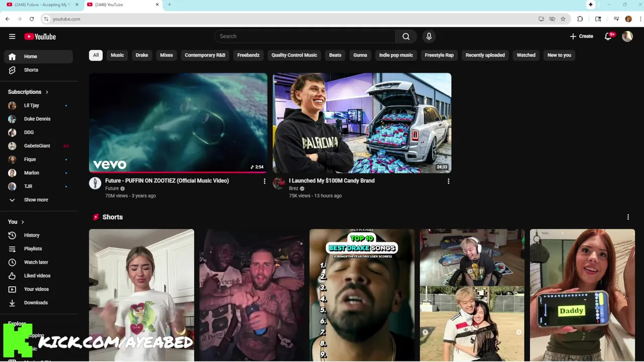The height and width of the screenshot is (362, 644).
Task: Open the hamburger guide menu
Action: 12,36
